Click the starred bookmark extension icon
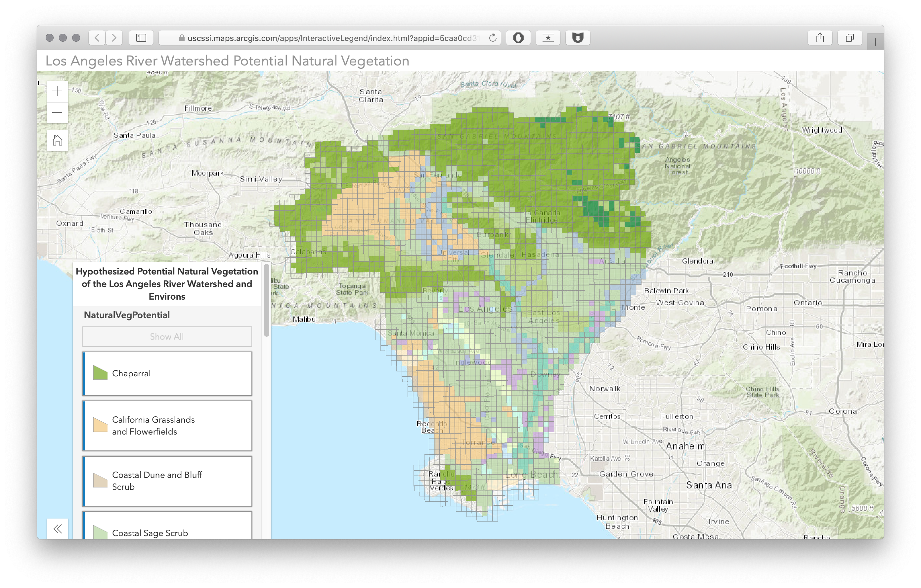The width and height of the screenshot is (921, 588). point(548,37)
